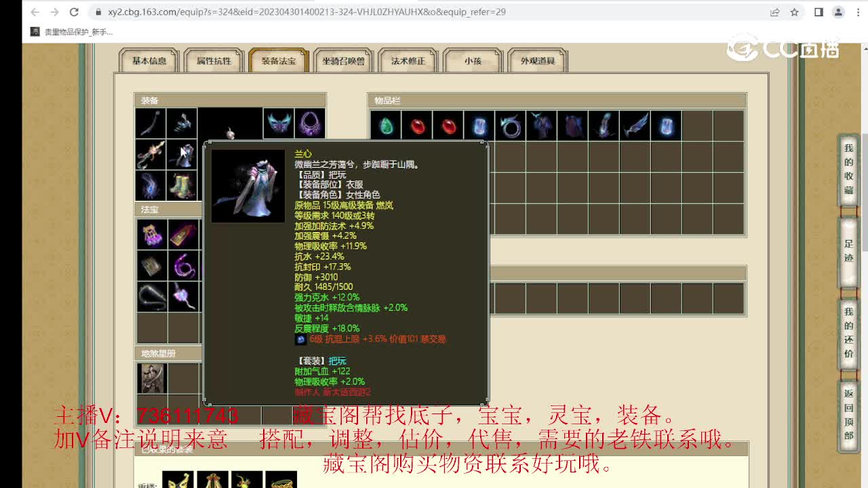Select the purple coiled whip treasure icon
This screenshot has width=868, height=488.
click(183, 266)
